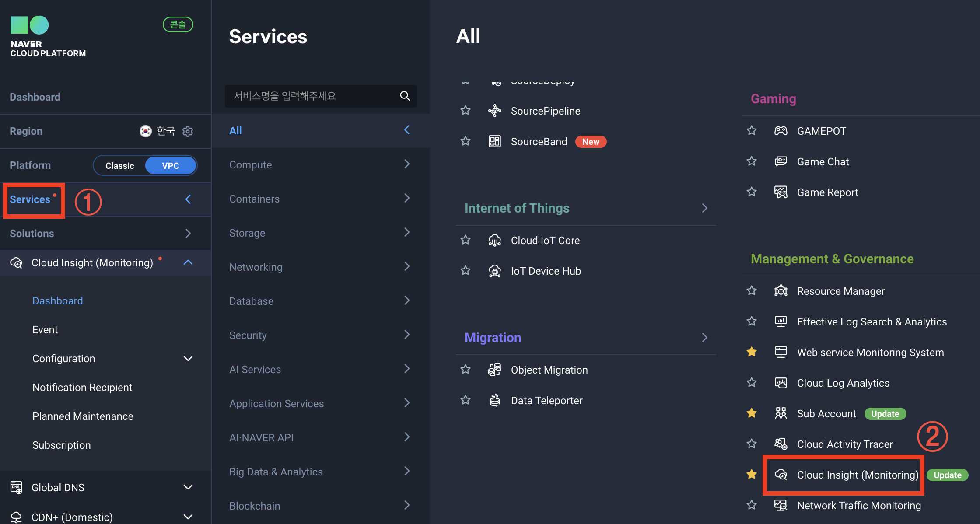Click the region settings gear icon
The width and height of the screenshot is (980, 524).
(188, 131)
